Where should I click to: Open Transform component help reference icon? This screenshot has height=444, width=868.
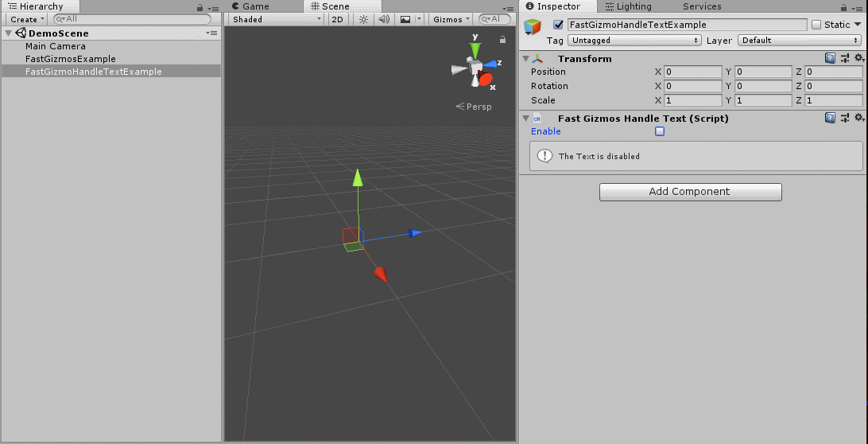(x=830, y=58)
